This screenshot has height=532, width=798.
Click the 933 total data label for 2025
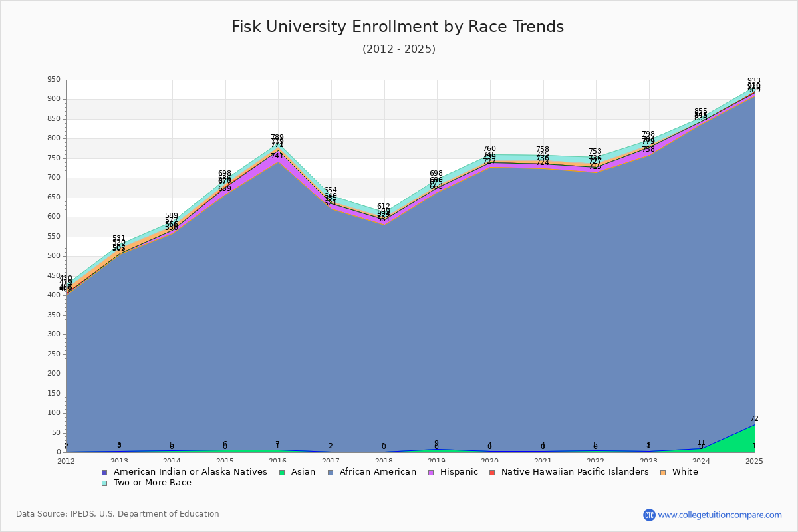point(754,81)
